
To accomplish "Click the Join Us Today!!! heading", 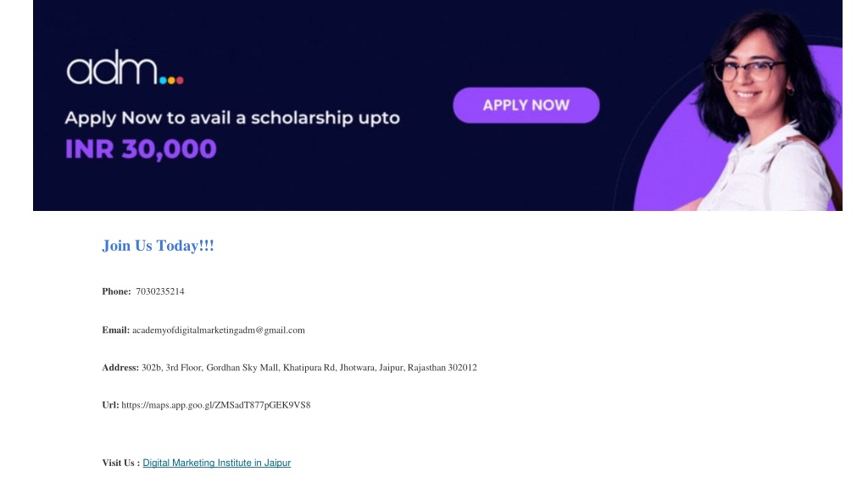I will pos(158,246).
